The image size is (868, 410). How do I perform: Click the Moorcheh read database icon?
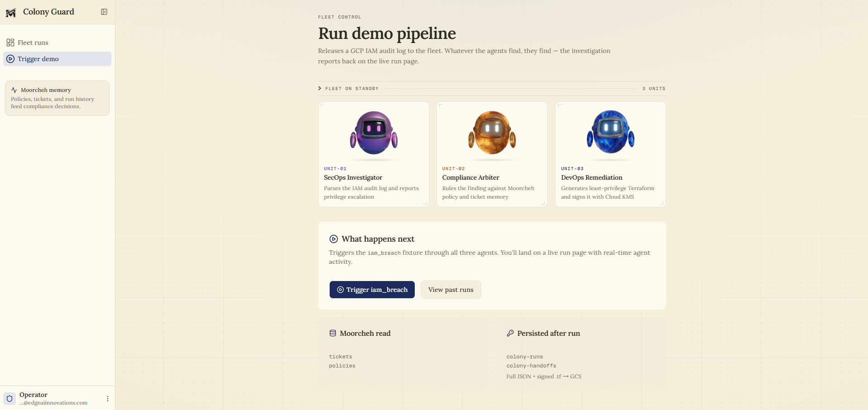[x=333, y=333]
